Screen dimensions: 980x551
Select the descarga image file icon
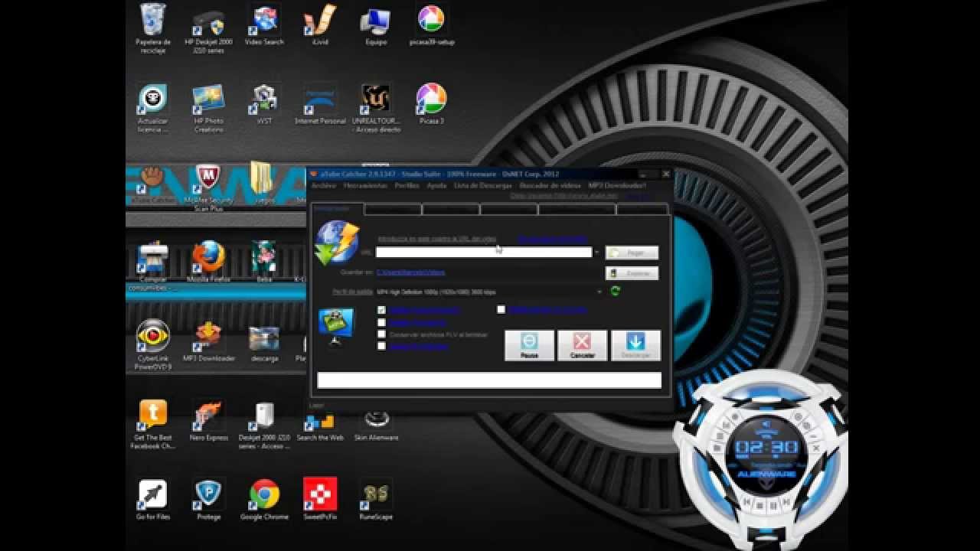(264, 341)
